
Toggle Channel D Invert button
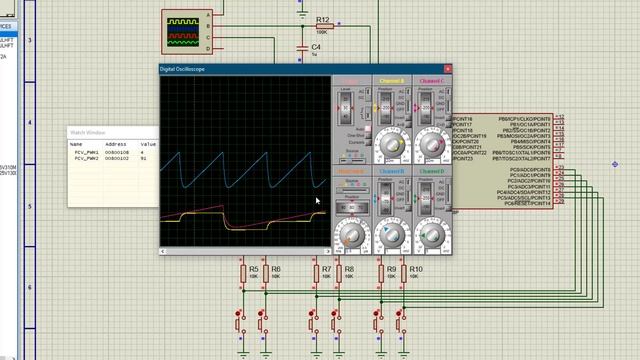pyautogui.click(x=448, y=208)
